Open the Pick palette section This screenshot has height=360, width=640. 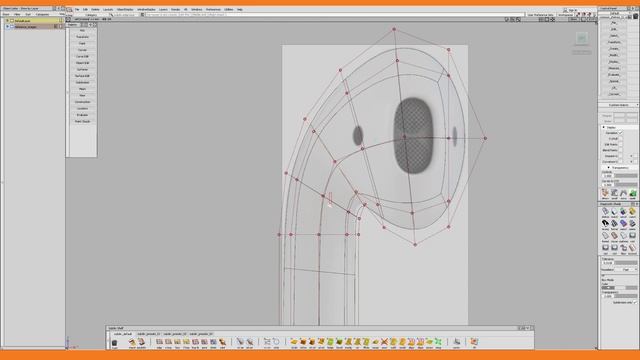point(82,30)
